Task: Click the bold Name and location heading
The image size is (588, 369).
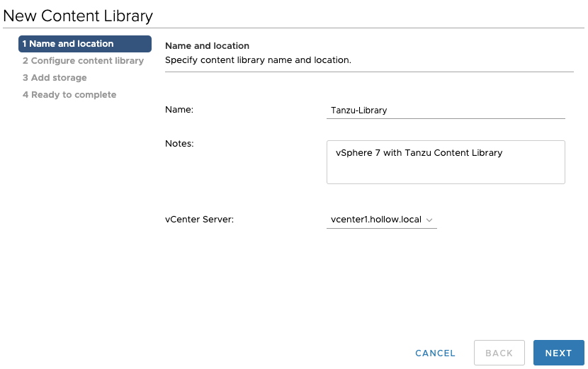Action: coord(207,46)
